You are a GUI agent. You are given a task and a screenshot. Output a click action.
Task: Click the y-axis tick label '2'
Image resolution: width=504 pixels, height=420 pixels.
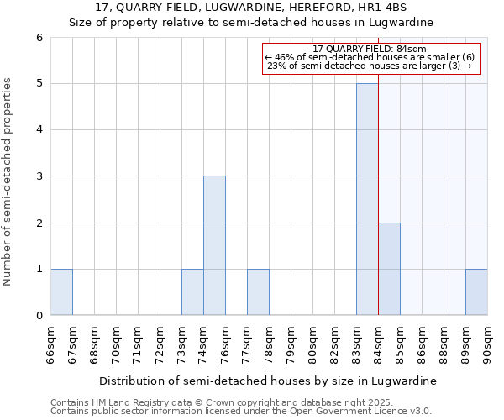39,223
